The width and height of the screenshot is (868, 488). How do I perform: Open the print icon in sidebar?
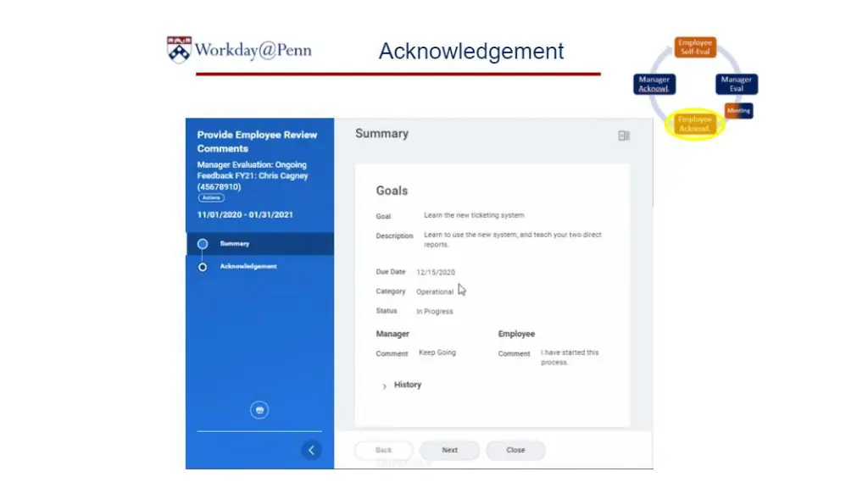tap(259, 410)
